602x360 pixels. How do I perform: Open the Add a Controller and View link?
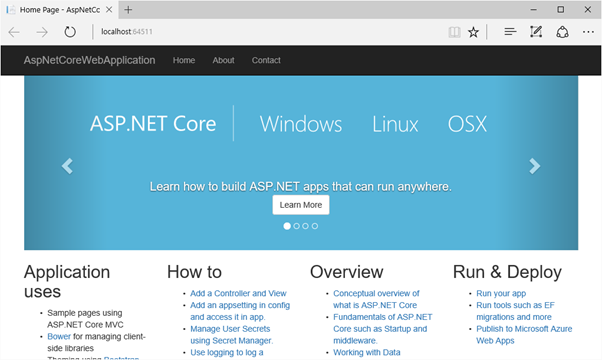pos(238,293)
